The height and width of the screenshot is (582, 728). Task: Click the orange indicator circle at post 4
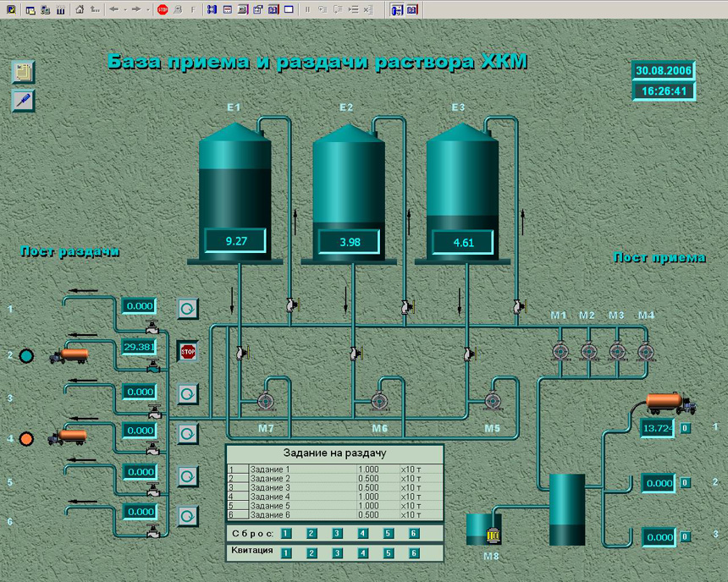[26, 438]
